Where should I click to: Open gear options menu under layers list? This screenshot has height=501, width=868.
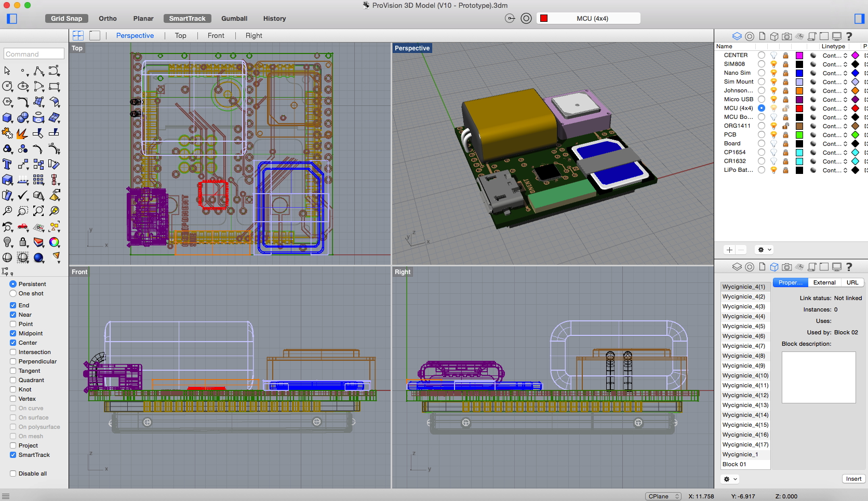[765, 250]
